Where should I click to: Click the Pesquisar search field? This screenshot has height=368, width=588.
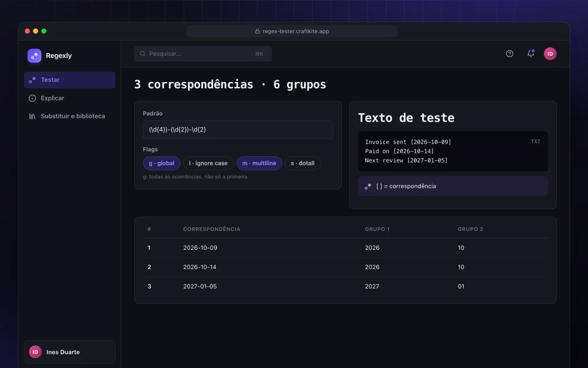point(203,54)
